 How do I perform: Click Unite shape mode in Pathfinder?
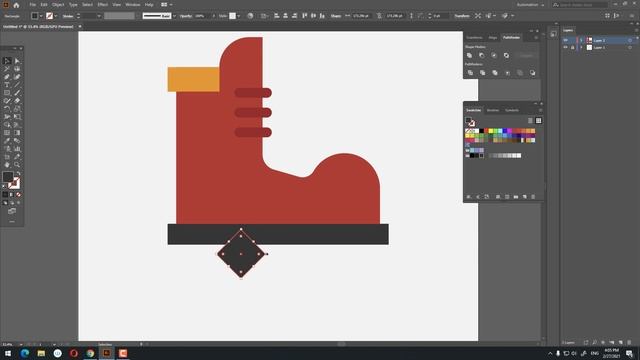tap(469, 55)
